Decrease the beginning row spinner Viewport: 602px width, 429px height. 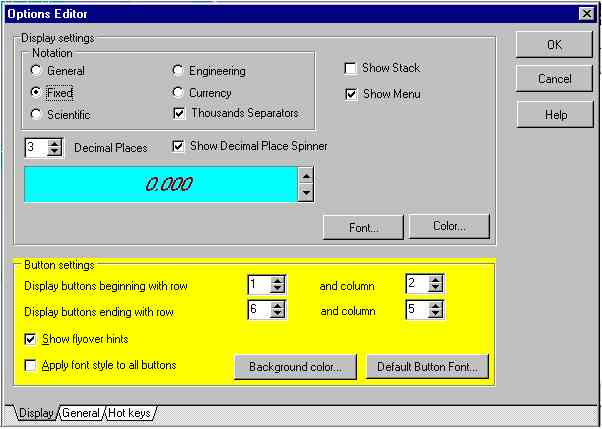tap(277, 289)
